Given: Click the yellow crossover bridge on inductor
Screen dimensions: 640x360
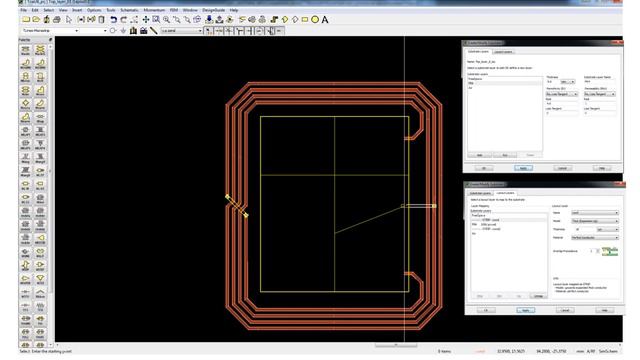Looking at the screenshot, I should [x=237, y=206].
